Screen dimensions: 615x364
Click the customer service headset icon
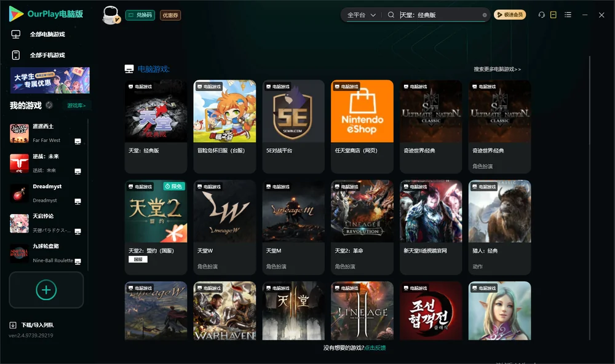point(541,15)
